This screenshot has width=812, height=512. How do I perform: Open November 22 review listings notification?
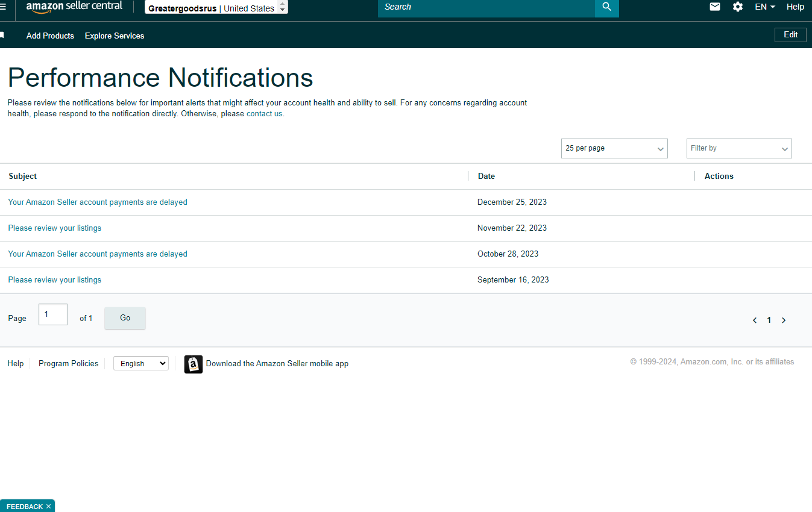55,228
